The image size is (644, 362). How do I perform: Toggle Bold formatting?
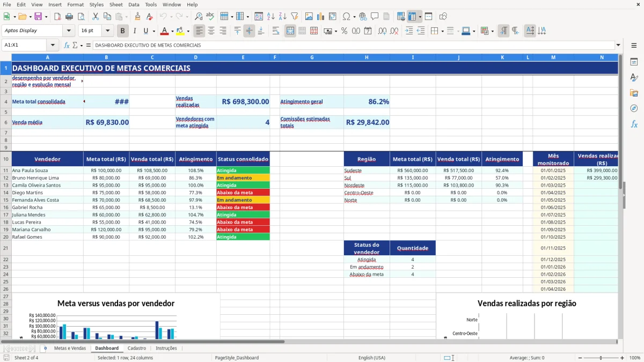point(122,31)
